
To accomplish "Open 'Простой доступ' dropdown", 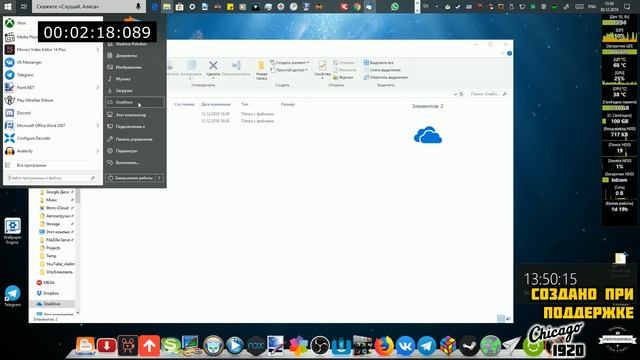I will point(289,70).
